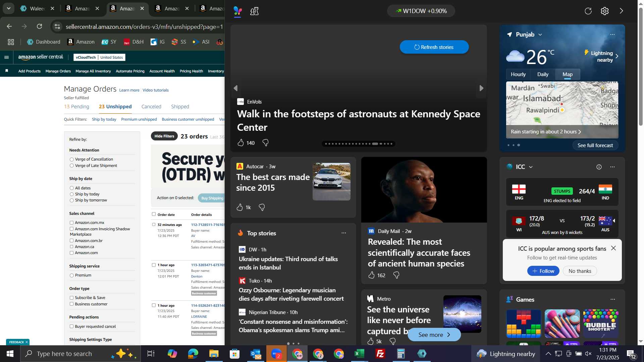Click the Refresh stories button
The width and height of the screenshot is (644, 362).
[x=434, y=47]
